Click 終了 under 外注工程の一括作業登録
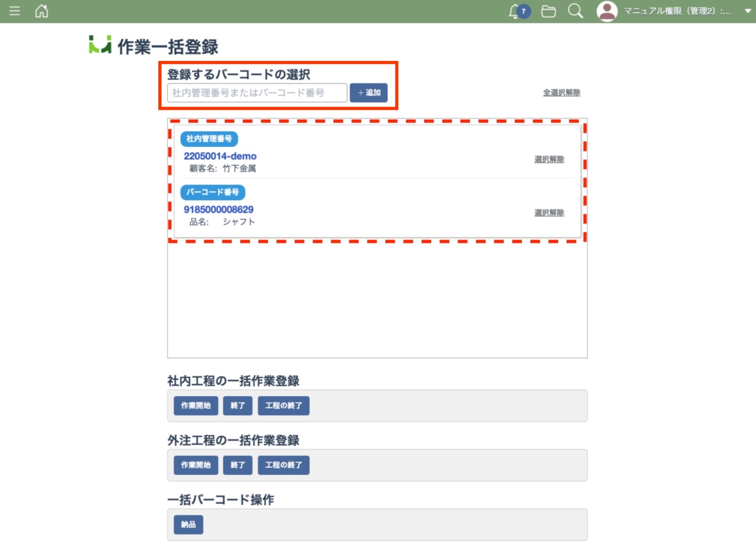 tap(238, 465)
